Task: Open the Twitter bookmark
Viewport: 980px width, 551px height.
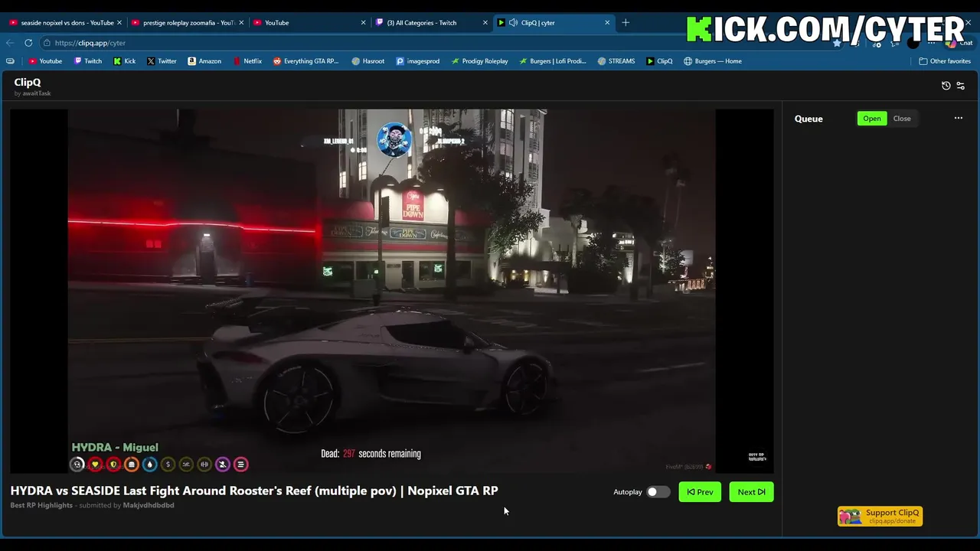Action: pyautogui.click(x=162, y=61)
